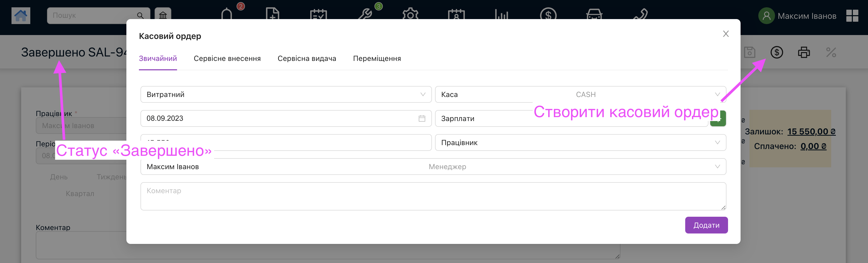Switch to Переміщення tab
The width and height of the screenshot is (868, 263).
tap(377, 59)
